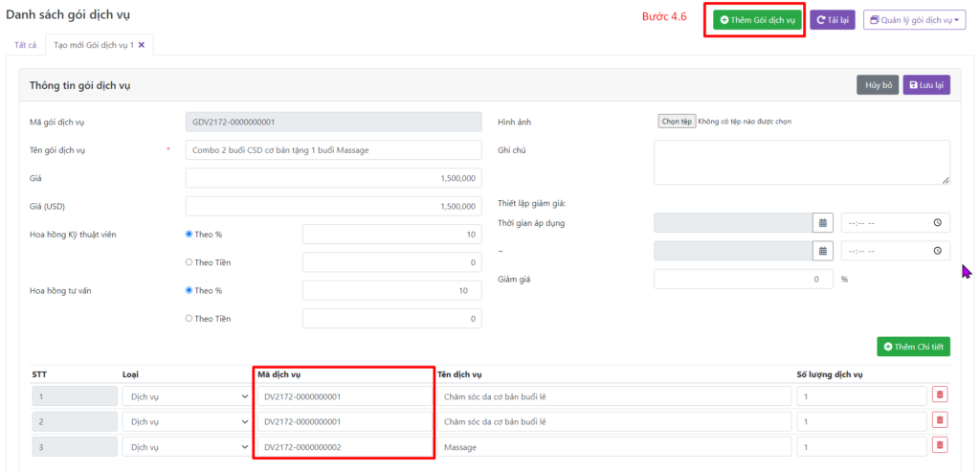Click trash icon for Massage row
The image size is (980, 473).
coord(939,445)
